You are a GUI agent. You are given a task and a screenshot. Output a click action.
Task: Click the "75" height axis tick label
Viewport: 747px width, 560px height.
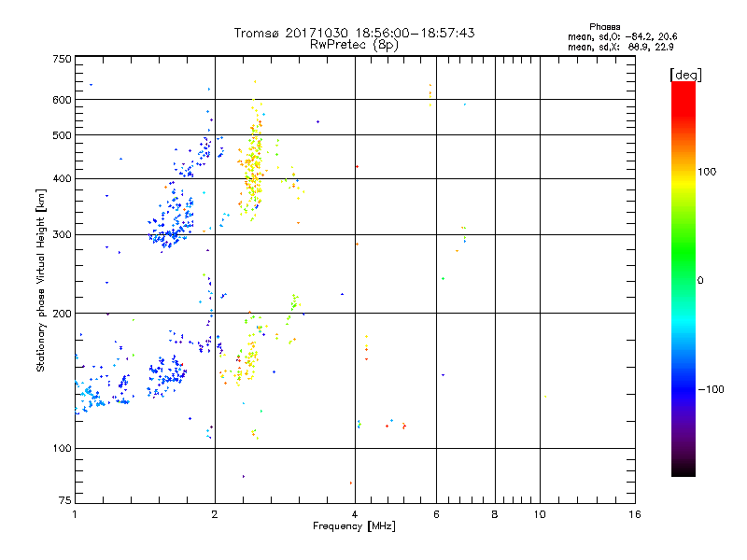click(65, 500)
